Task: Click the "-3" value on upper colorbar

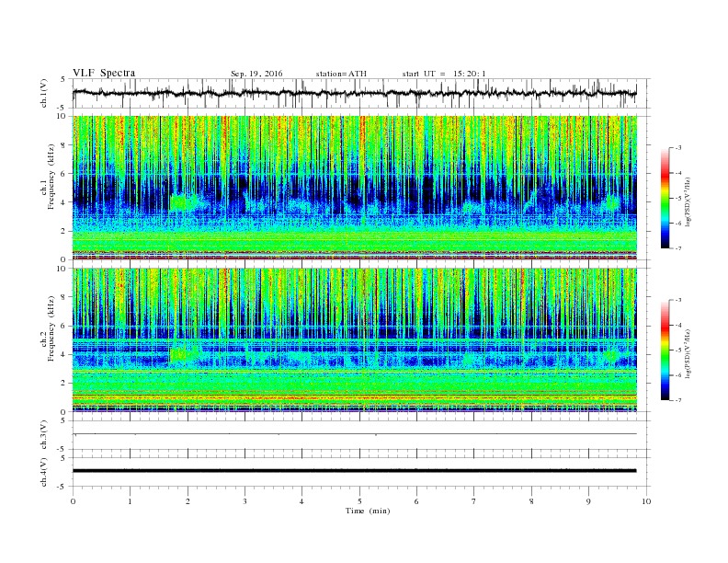Action: [x=678, y=148]
